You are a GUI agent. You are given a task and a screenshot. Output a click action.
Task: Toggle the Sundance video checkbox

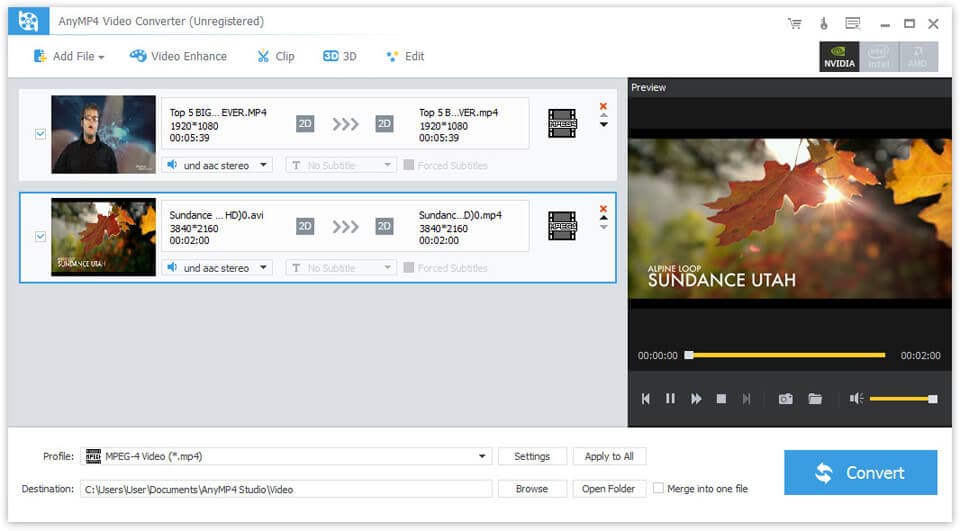point(41,237)
